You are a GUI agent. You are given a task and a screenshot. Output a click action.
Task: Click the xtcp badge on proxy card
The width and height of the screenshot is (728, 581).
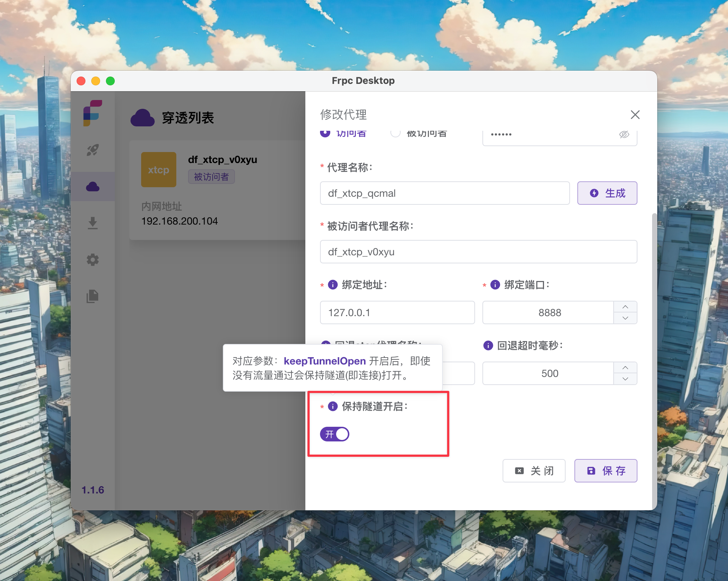159,170
